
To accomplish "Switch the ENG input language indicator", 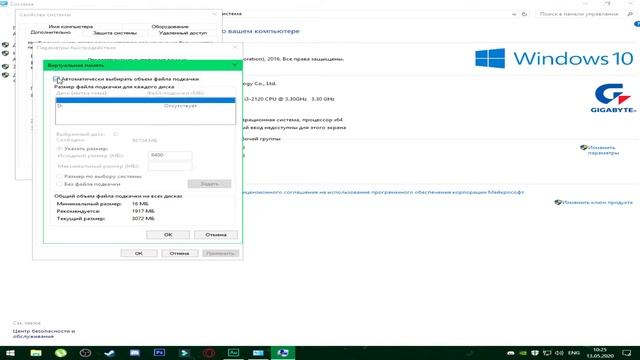I will click(574, 353).
